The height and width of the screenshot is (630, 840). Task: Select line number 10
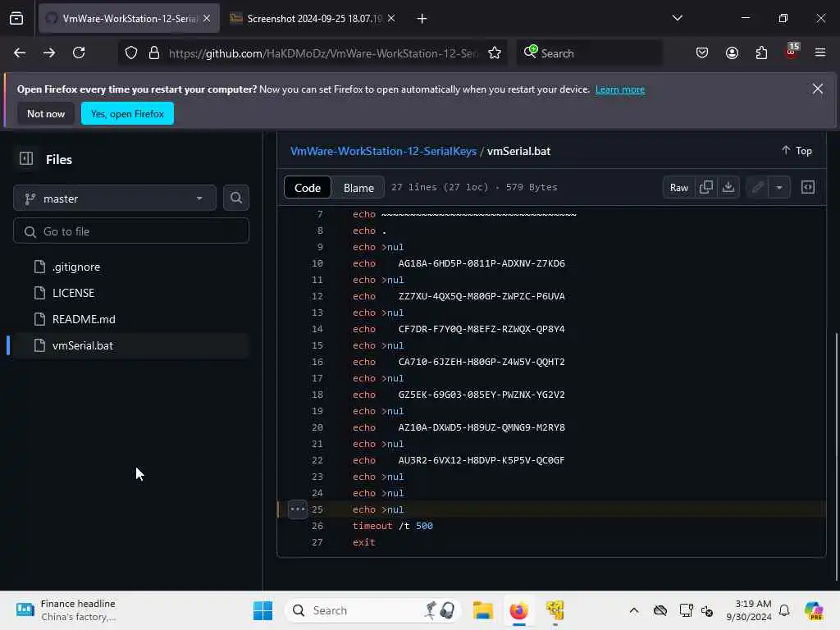point(317,263)
